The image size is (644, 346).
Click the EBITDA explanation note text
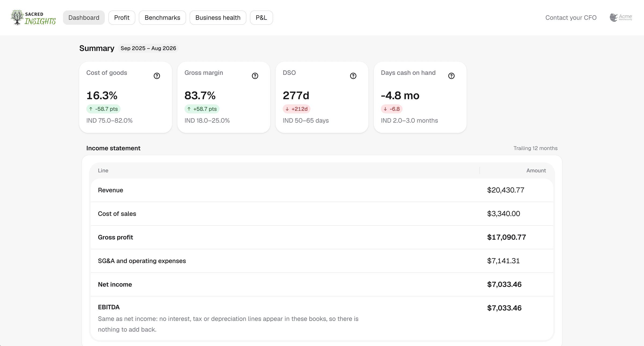tap(228, 324)
